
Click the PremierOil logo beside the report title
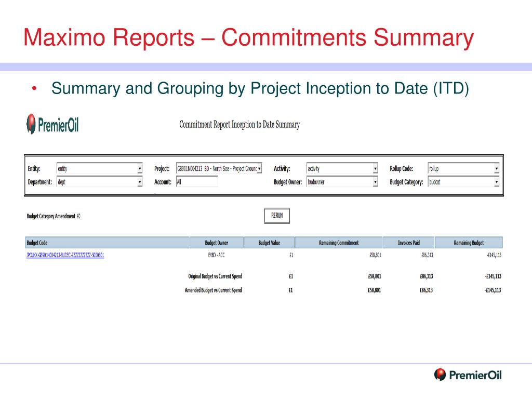pos(52,124)
